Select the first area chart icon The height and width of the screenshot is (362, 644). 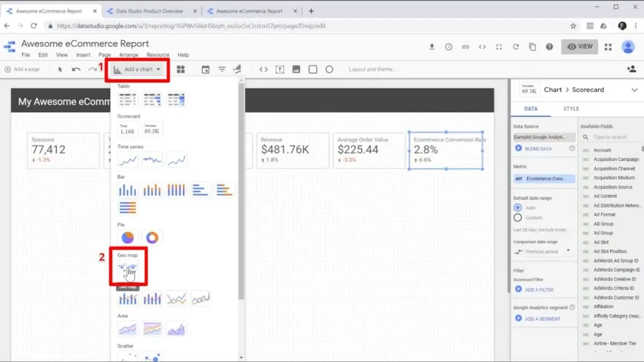[x=128, y=329]
